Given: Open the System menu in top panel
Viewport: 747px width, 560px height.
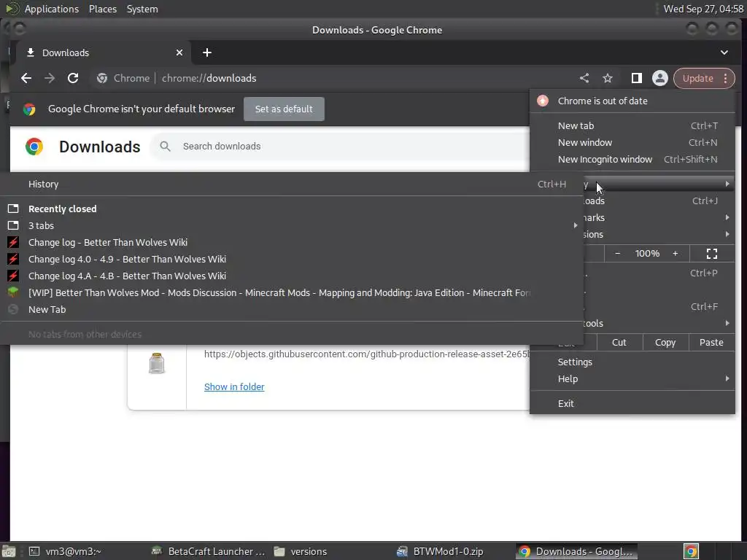Looking at the screenshot, I should 142,9.
